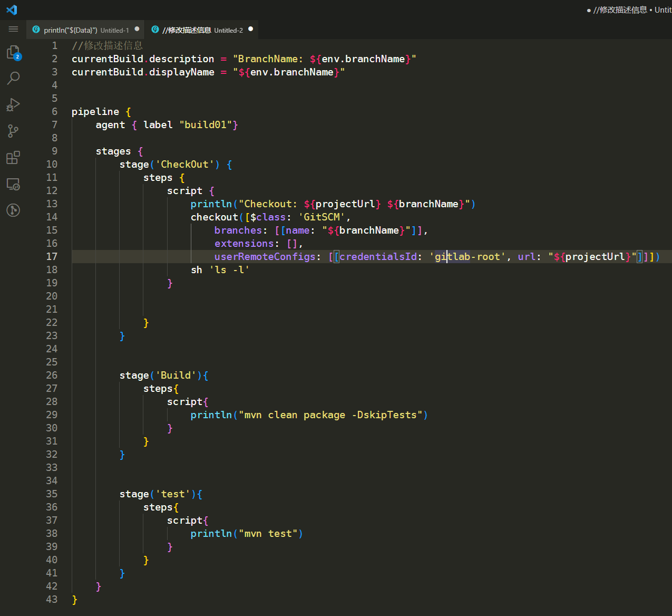
Task: Click the println on line 13
Action: (211, 204)
